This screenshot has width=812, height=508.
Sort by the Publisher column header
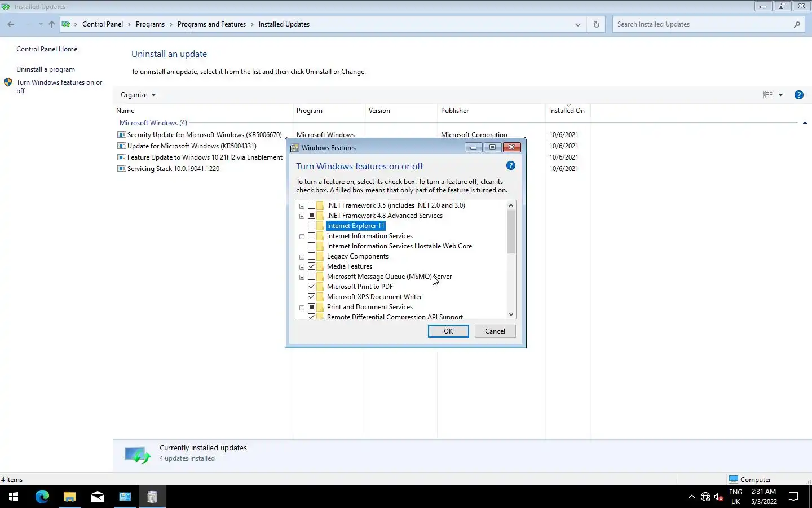491,111
